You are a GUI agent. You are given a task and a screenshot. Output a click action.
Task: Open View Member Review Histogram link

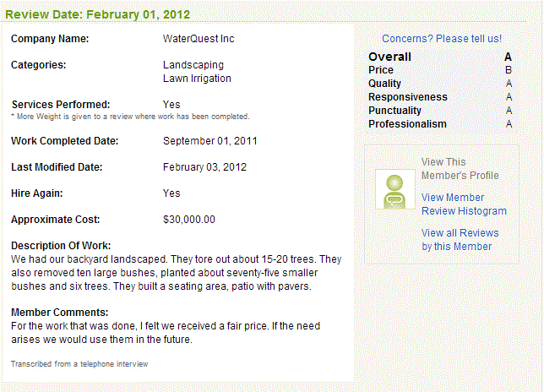click(464, 204)
